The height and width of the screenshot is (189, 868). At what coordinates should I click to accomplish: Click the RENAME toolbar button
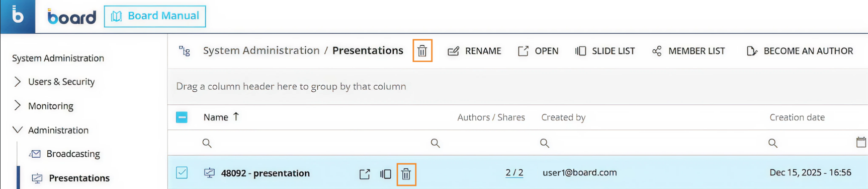tap(474, 51)
